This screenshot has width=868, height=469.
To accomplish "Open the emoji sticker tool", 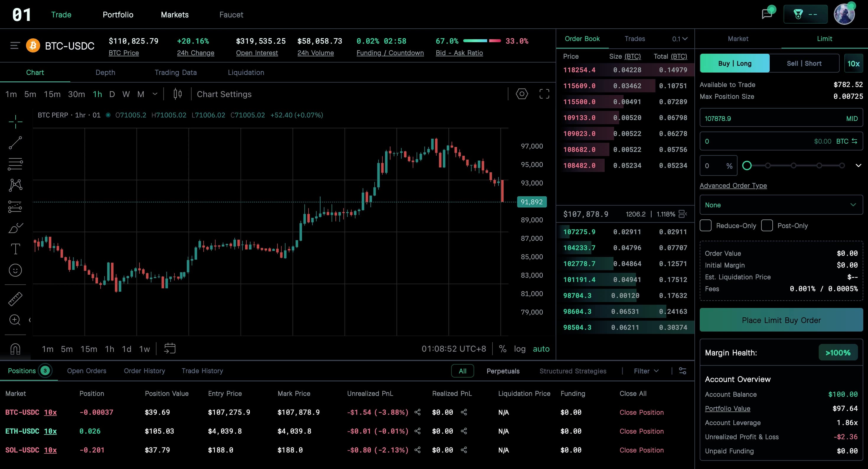I will coord(15,270).
